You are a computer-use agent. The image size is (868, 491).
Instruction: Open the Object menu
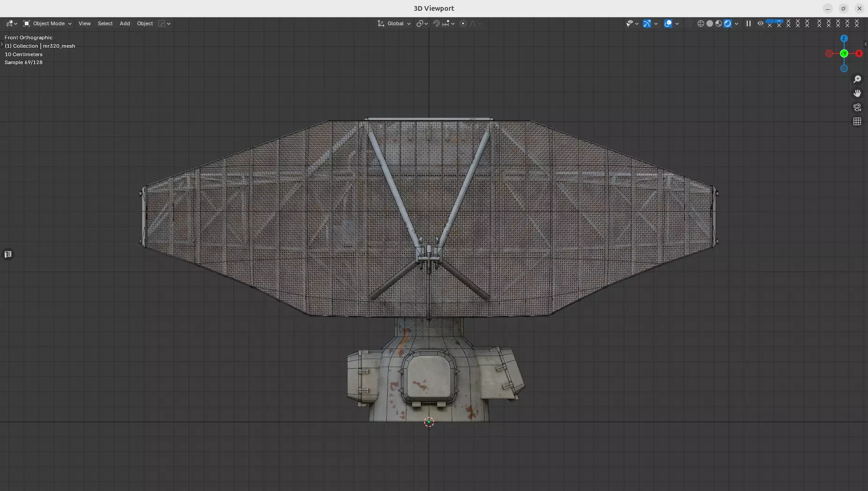click(x=145, y=23)
